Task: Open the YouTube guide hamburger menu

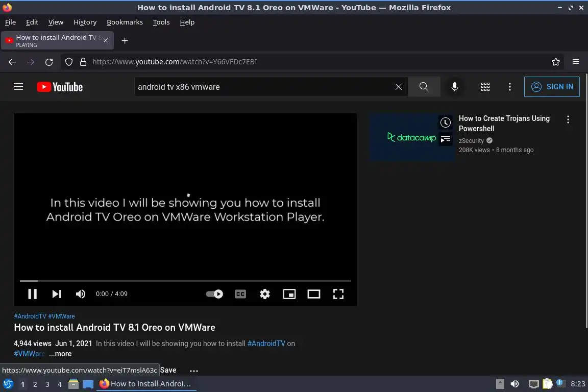Action: click(x=18, y=87)
